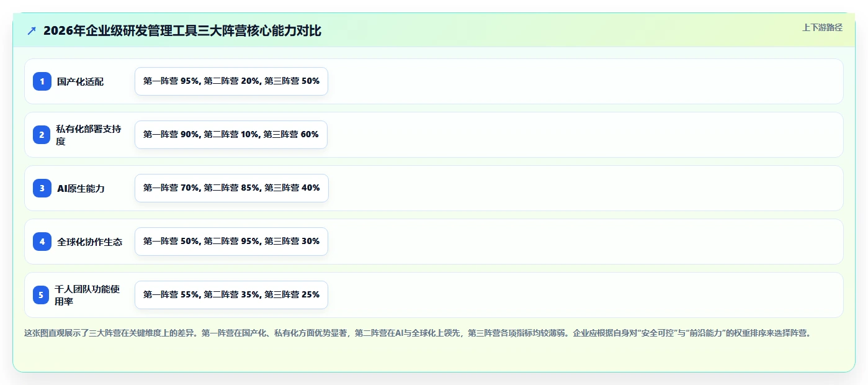Viewport: 868px width, 385px height.
Task: Click value box 第一阵营 55%, 第二阵营 35%, 第三阵营 25%
Action: click(231, 295)
